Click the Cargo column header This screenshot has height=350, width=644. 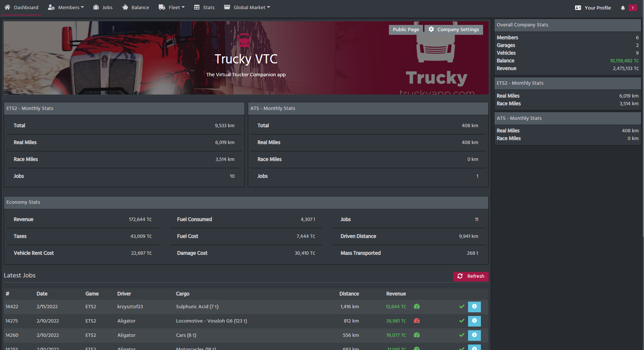[x=183, y=294]
